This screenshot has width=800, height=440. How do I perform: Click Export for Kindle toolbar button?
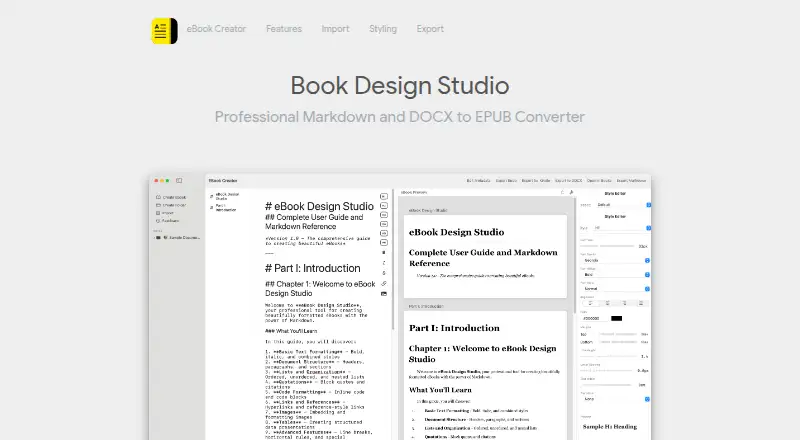[536, 181]
